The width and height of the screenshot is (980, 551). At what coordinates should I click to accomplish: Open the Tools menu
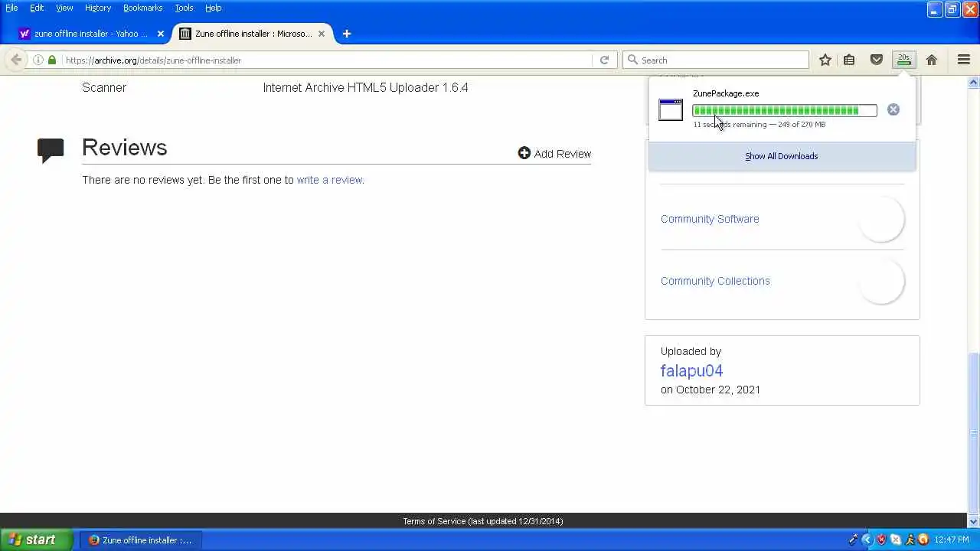(184, 8)
